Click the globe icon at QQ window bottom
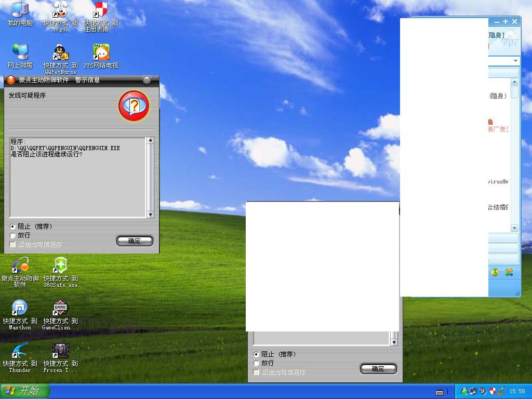 coord(495,272)
